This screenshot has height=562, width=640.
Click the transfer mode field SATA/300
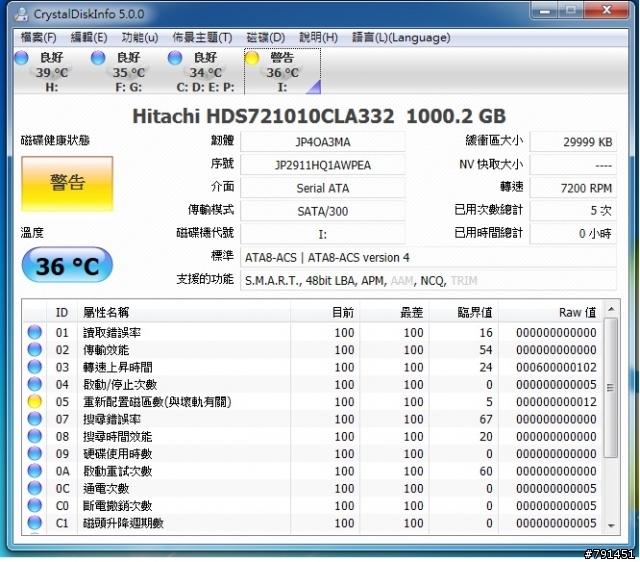322,211
